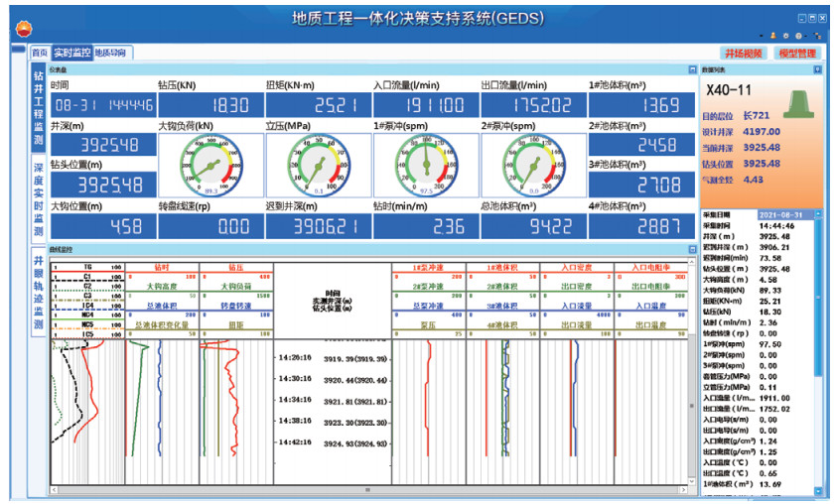Click the green derrick icon beside X40-11
Screen dimensions: 835x504
[797, 98]
